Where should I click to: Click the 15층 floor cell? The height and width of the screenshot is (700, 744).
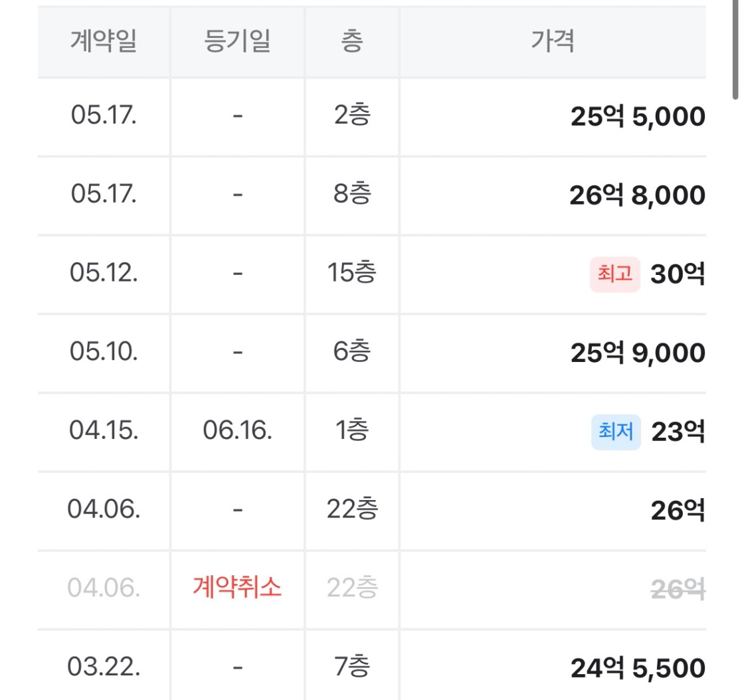(x=352, y=274)
